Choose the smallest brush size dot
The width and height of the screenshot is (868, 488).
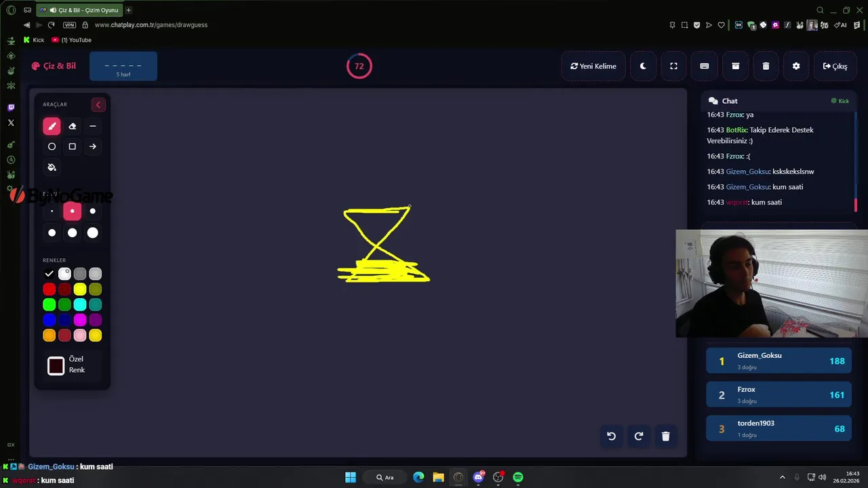pos(52,211)
